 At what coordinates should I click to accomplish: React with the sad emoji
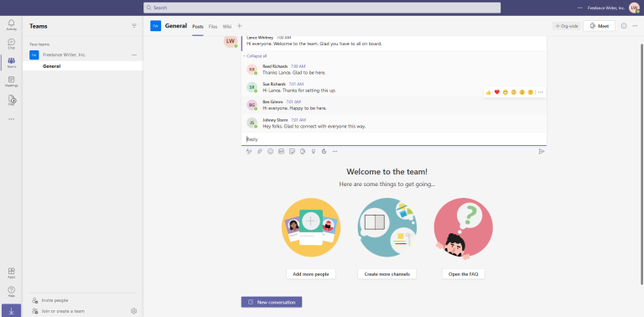(x=522, y=92)
